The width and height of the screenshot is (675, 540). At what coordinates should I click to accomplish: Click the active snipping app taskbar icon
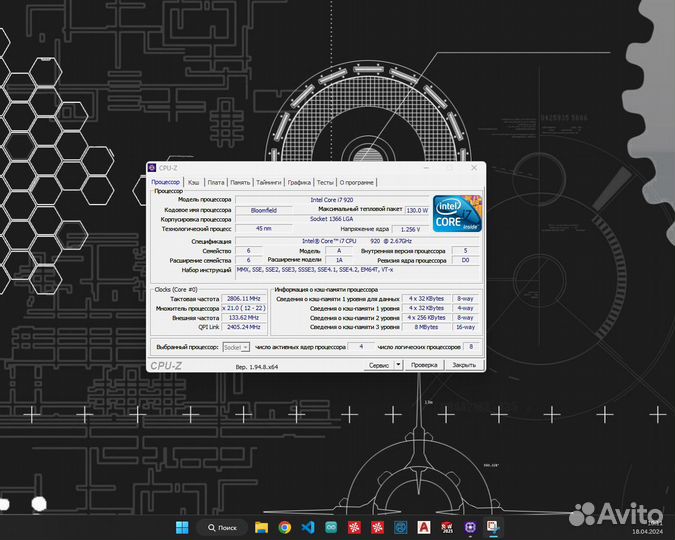pos(493,527)
